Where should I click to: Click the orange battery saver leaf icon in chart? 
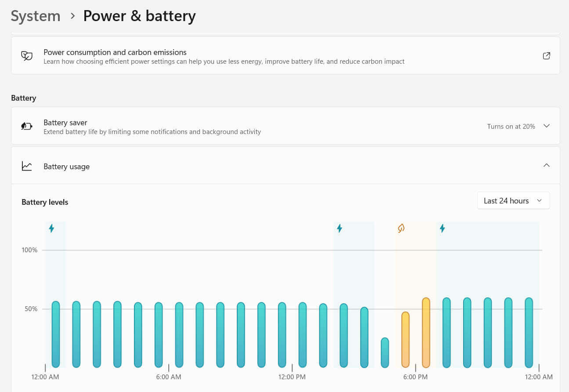click(401, 228)
